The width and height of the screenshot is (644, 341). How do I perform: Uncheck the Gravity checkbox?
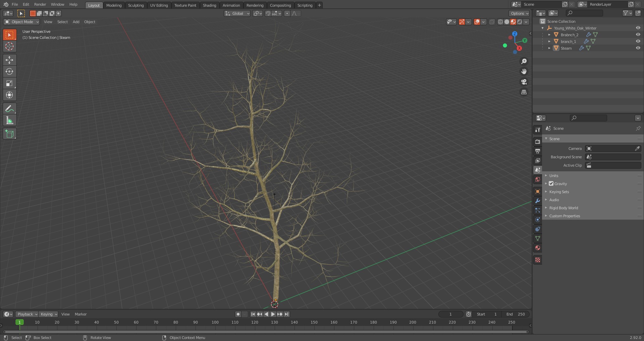[x=551, y=183]
